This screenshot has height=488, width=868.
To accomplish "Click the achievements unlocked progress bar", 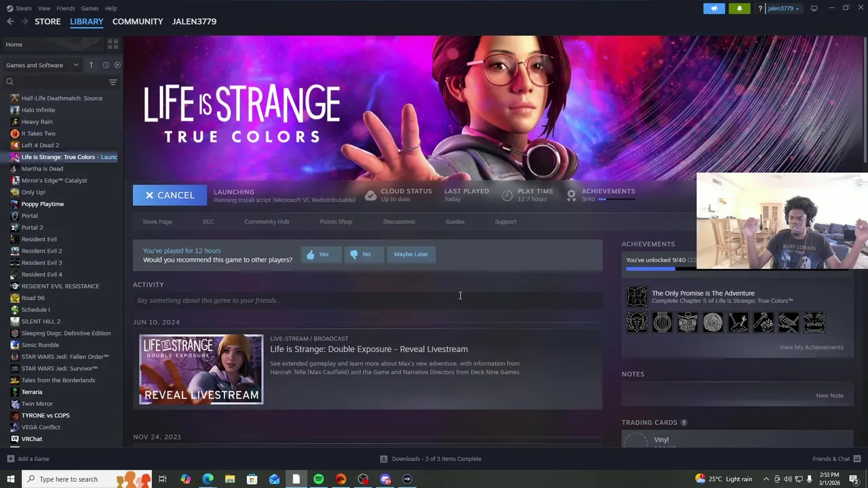I will 660,269.
